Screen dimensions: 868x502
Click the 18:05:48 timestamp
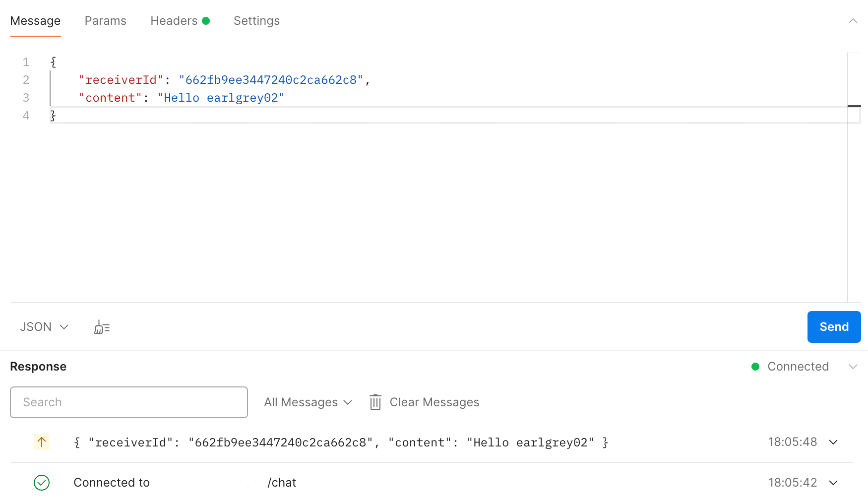(793, 442)
